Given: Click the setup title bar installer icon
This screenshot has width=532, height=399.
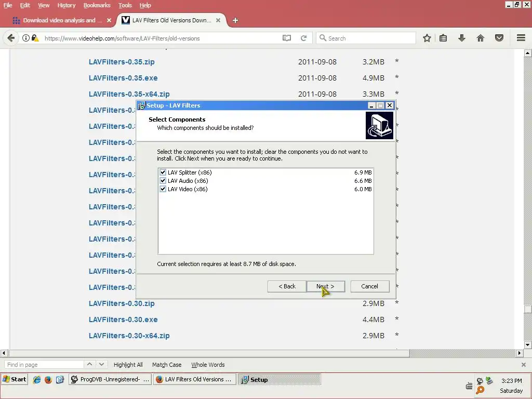Looking at the screenshot, I should 141,105.
